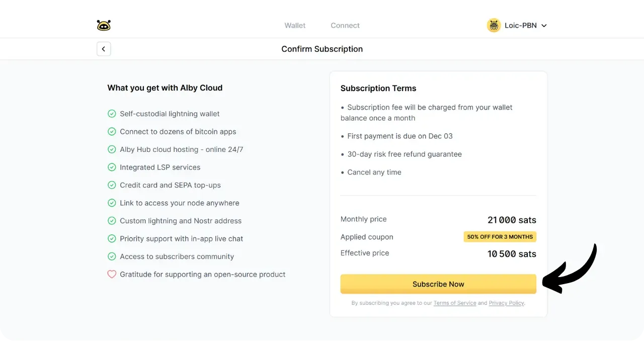Click checkmark beside Custom lightning and Nostr address
The image size is (644, 356).
tap(112, 221)
